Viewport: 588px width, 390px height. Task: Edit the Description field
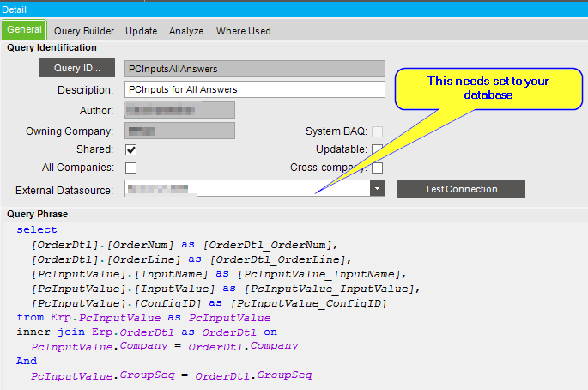pyautogui.click(x=255, y=89)
